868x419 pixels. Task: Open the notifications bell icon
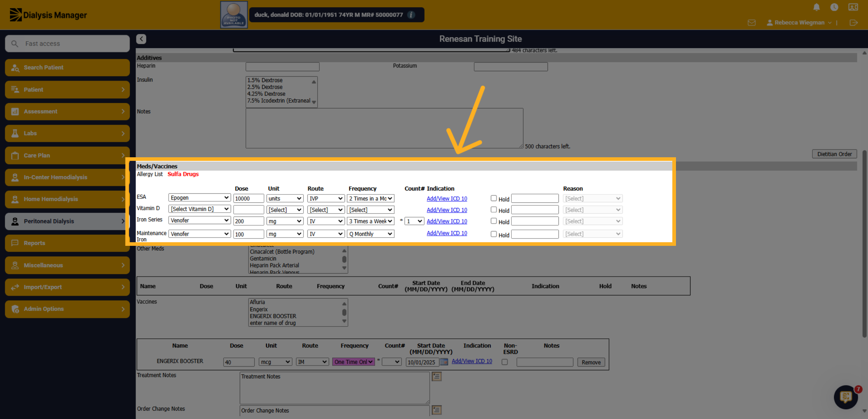tap(816, 7)
